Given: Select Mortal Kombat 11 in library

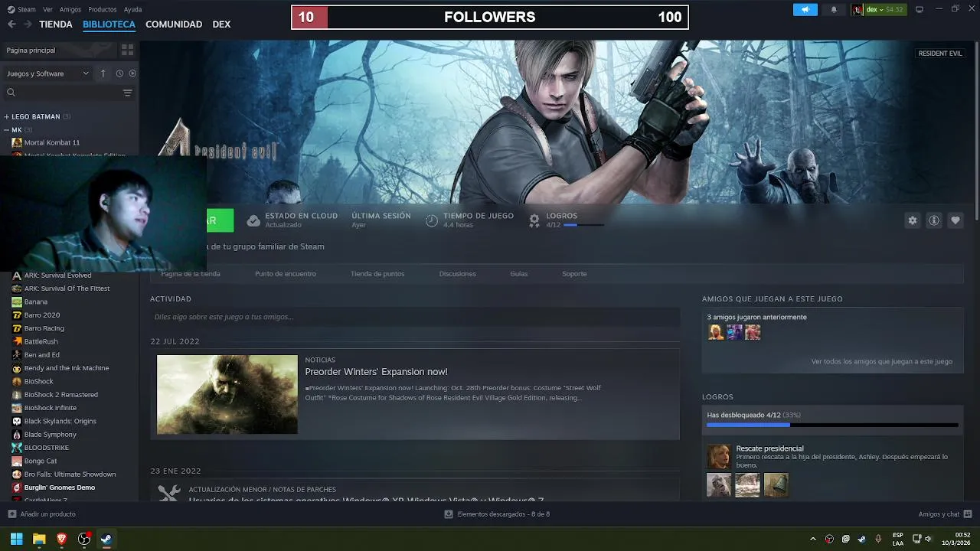Looking at the screenshot, I should pyautogui.click(x=52, y=142).
